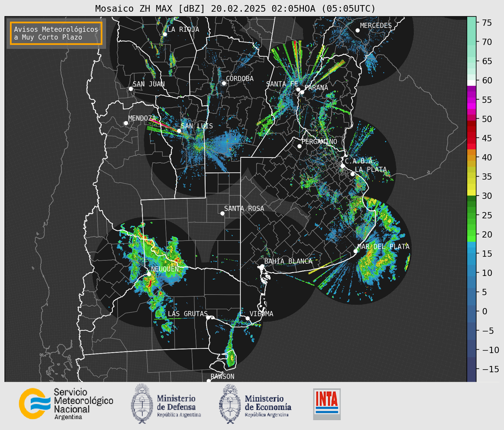Screen dimensions: 504x430
Task: Click the SAN JUAN city marker dot
Action: (x=131, y=89)
